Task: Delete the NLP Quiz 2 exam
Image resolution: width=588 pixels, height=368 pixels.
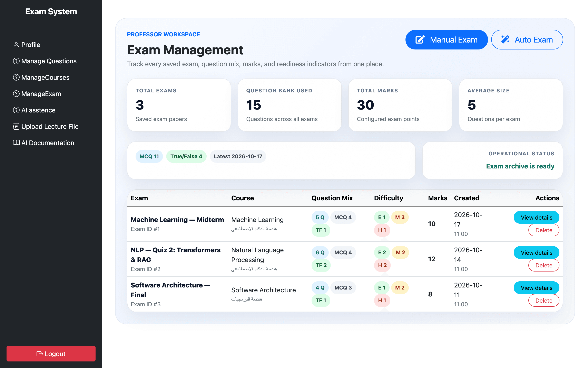Action: click(x=544, y=265)
